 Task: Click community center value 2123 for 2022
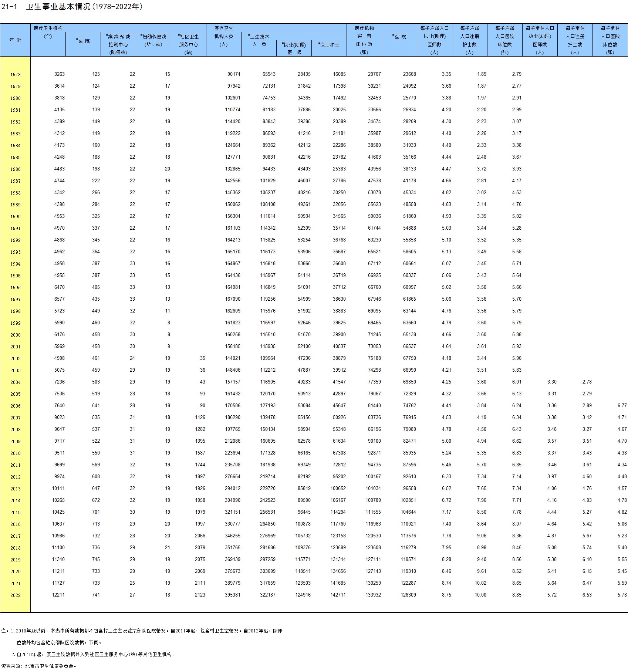tap(200, 595)
